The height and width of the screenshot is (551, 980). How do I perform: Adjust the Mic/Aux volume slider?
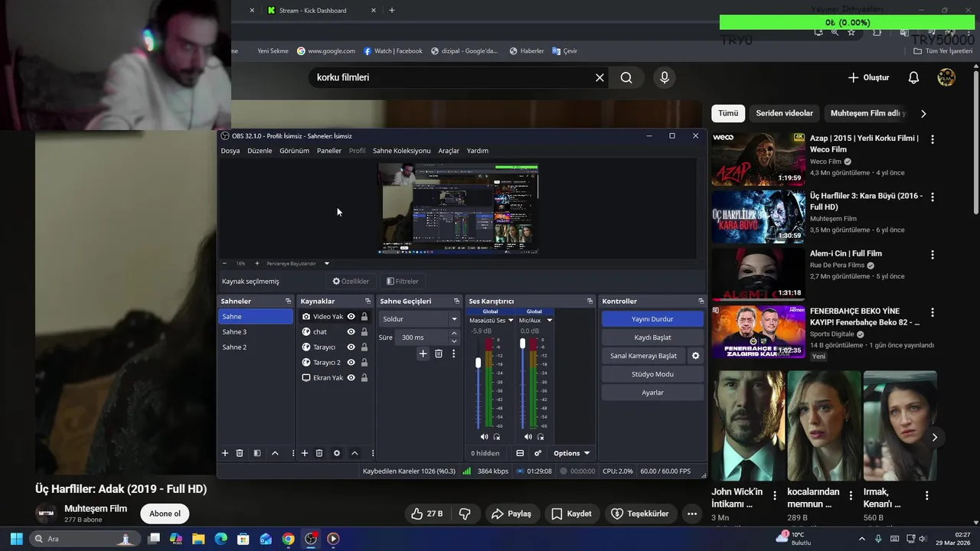tap(522, 344)
